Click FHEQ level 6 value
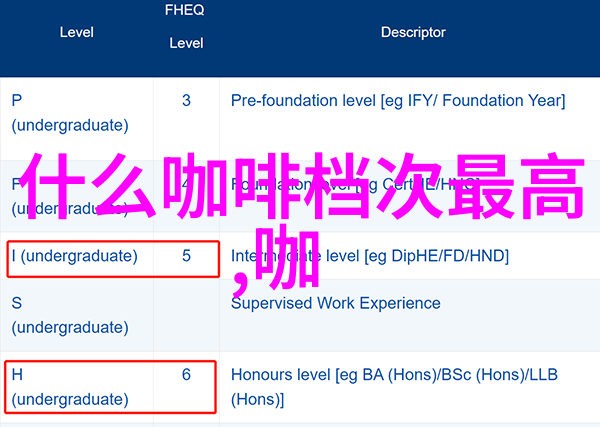 click(186, 375)
